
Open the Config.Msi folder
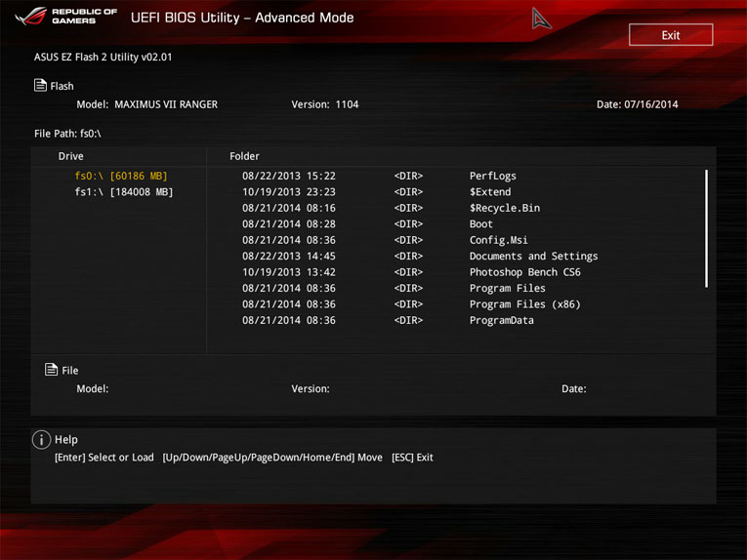point(498,240)
